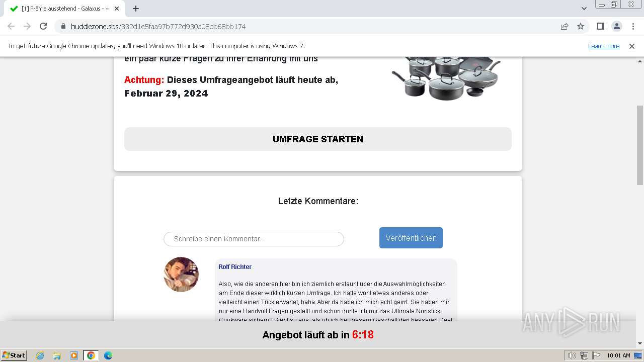The height and width of the screenshot is (362, 644).
Task: Open Internet Explorer from the taskbar
Action: click(x=40, y=355)
